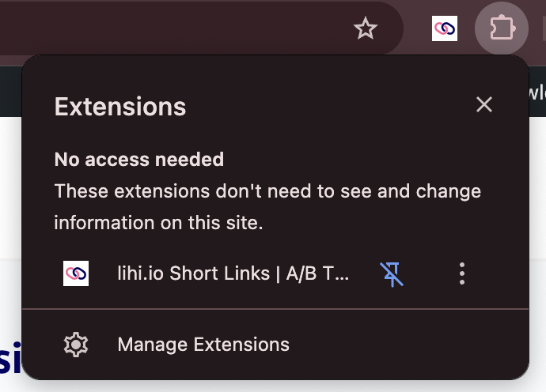Click the Extensions puzzle-piece toolbar button

pyautogui.click(x=501, y=29)
